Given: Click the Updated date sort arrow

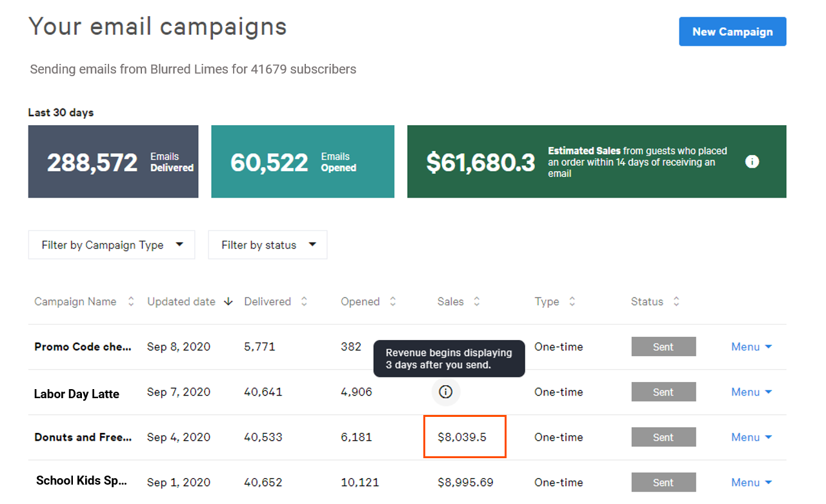Looking at the screenshot, I should coord(228,301).
